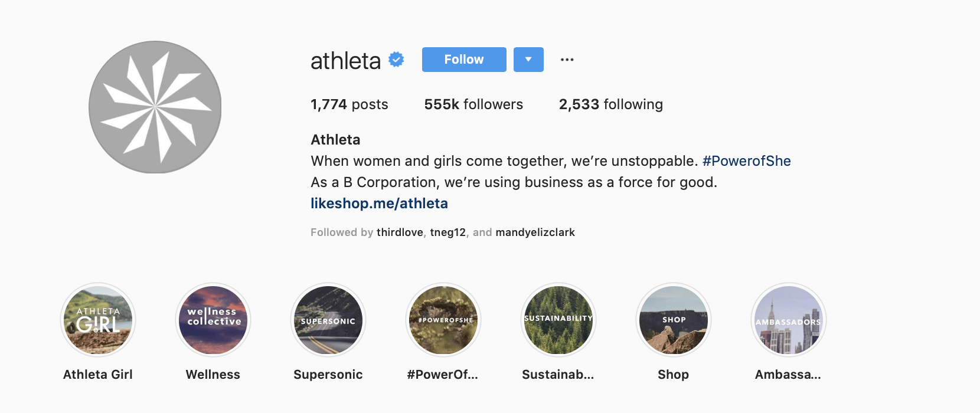Image resolution: width=980 pixels, height=413 pixels.
Task: Open the Sustainability story highlight
Action: tap(558, 320)
